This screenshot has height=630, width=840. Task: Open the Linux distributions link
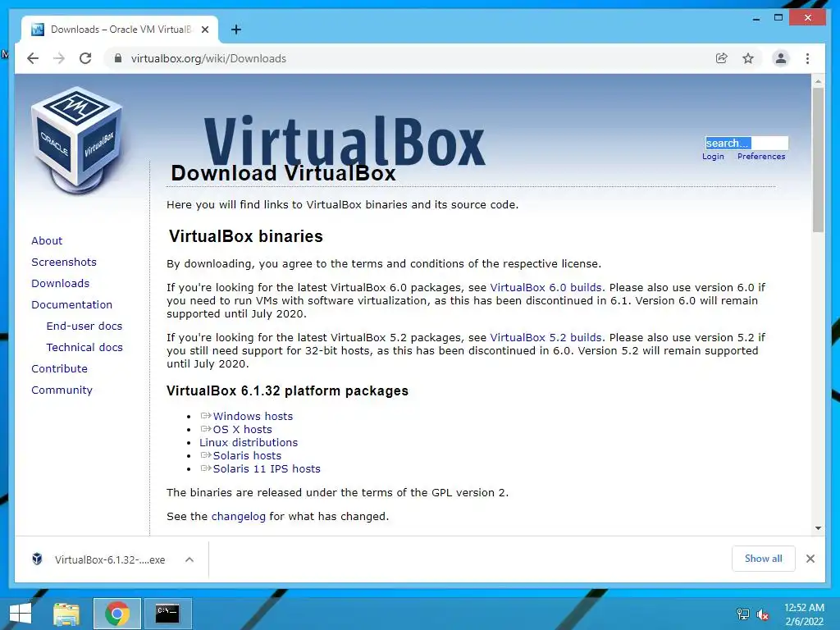[x=248, y=442]
